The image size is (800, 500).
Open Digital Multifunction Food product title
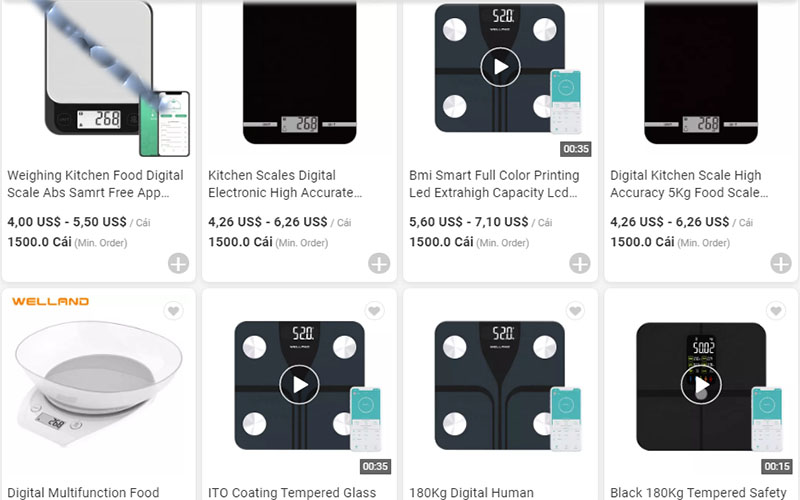(x=83, y=492)
